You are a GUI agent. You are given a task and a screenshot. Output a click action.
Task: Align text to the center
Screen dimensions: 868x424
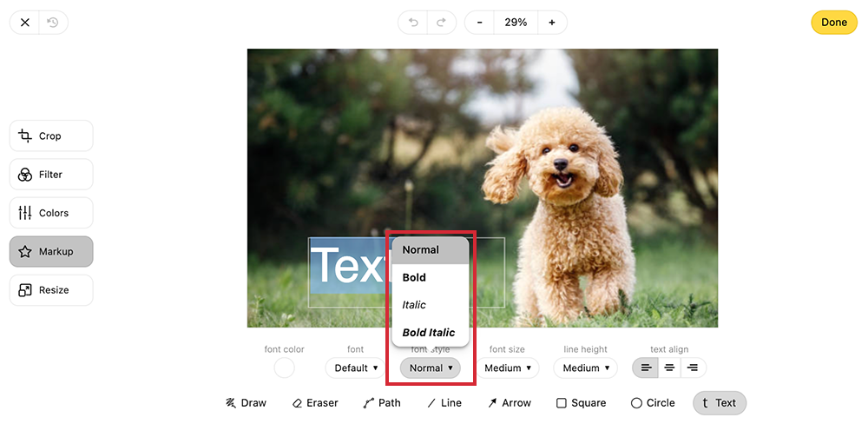669,368
